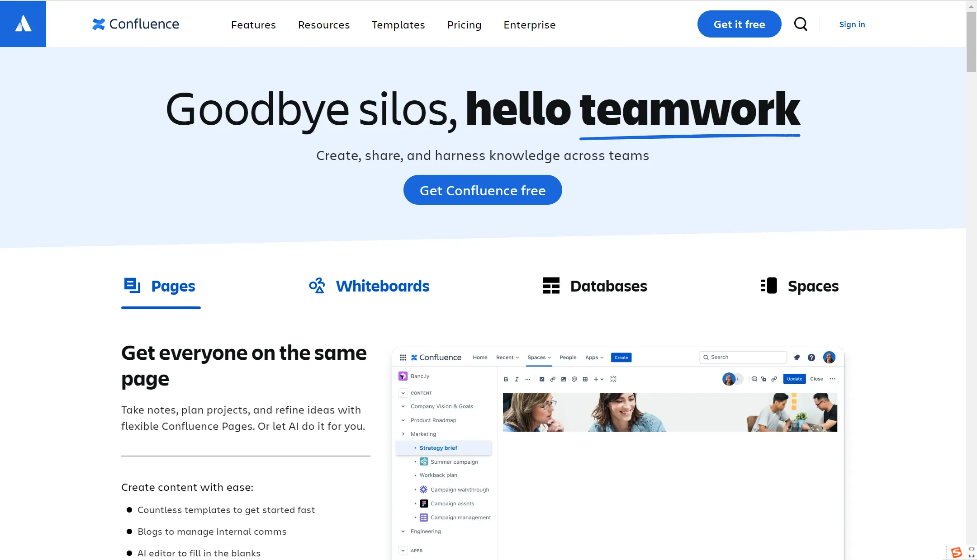Expand the Marketing tree chevron
The height and width of the screenshot is (560, 977).
click(403, 434)
